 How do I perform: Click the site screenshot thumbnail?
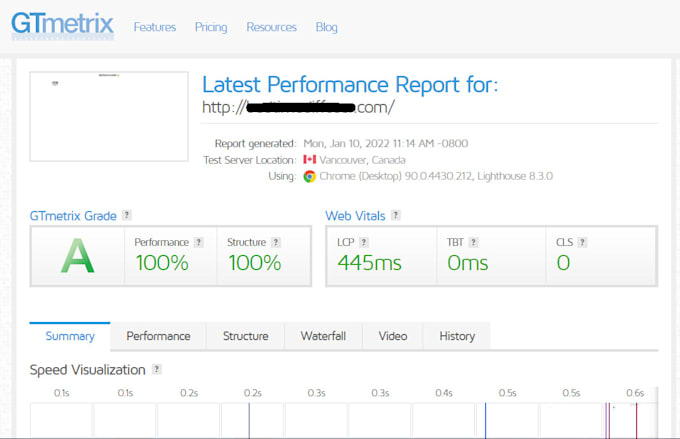[109, 117]
